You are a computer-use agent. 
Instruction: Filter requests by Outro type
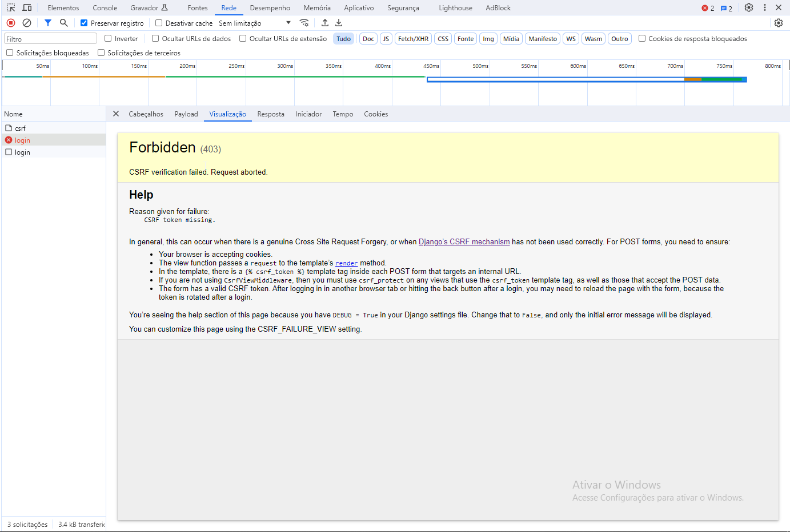(x=620, y=39)
